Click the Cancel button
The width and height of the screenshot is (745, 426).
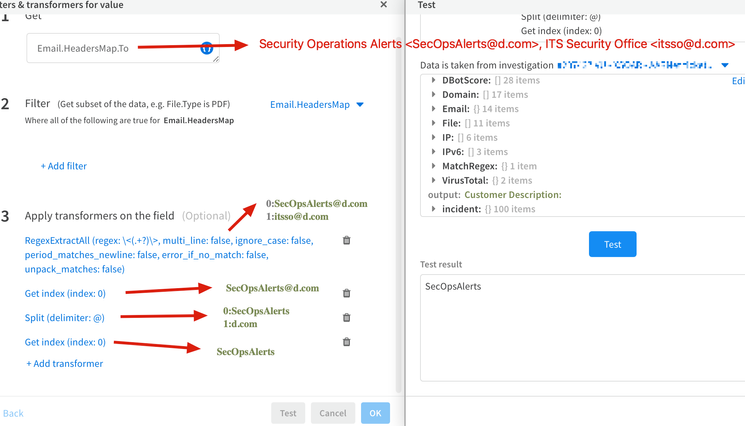tap(333, 413)
